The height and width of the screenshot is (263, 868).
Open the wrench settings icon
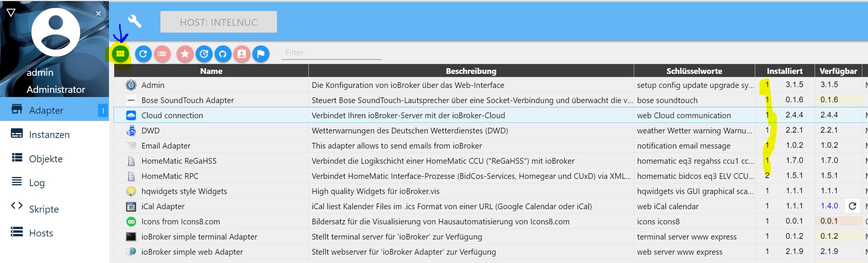tap(135, 21)
